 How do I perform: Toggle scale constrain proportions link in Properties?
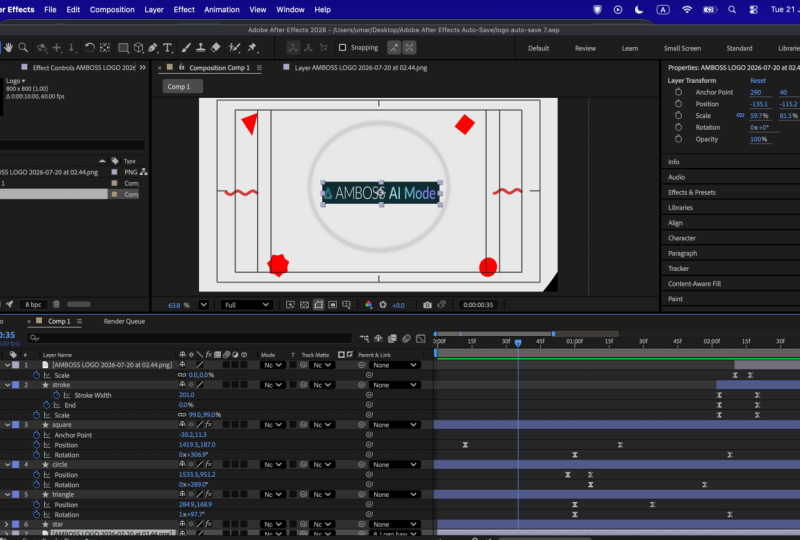coord(740,115)
